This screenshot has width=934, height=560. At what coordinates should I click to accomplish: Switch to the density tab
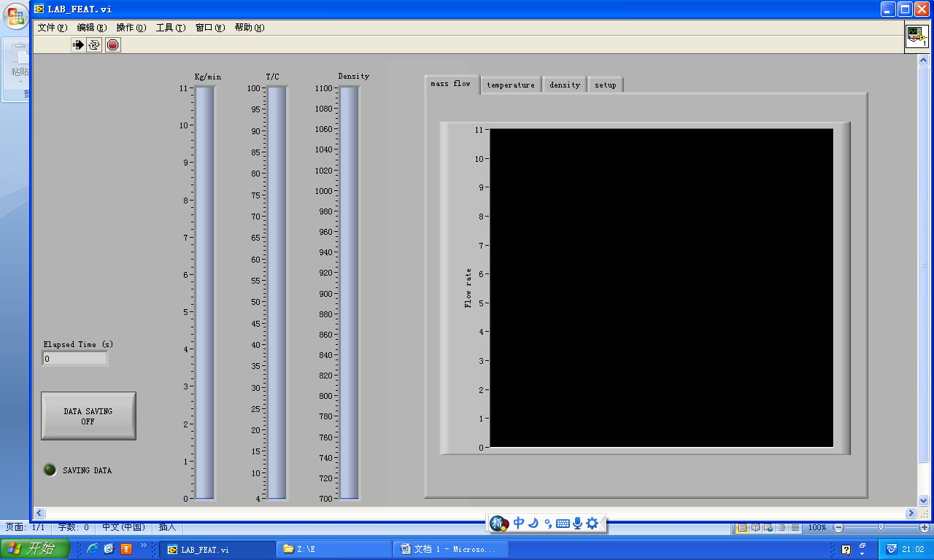[x=565, y=85]
